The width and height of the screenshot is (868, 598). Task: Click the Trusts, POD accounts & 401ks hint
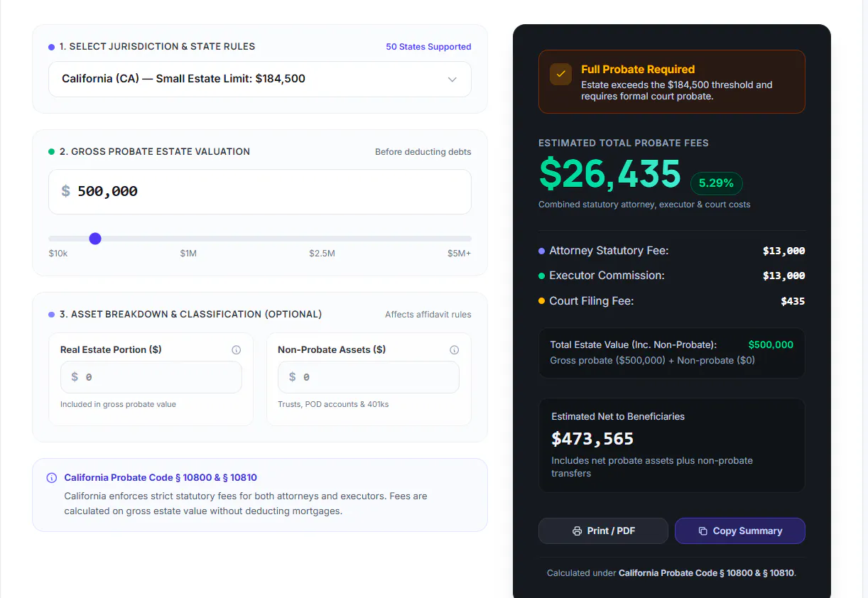click(333, 405)
